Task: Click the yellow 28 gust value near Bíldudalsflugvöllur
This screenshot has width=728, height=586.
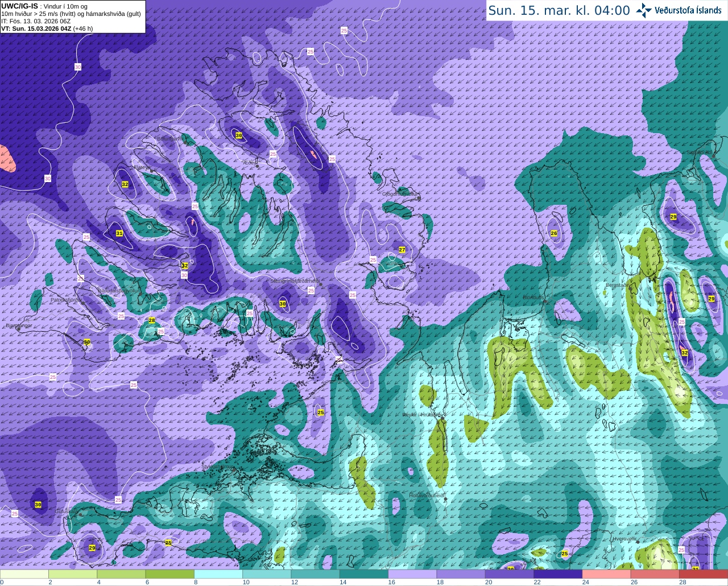Action: coord(152,320)
